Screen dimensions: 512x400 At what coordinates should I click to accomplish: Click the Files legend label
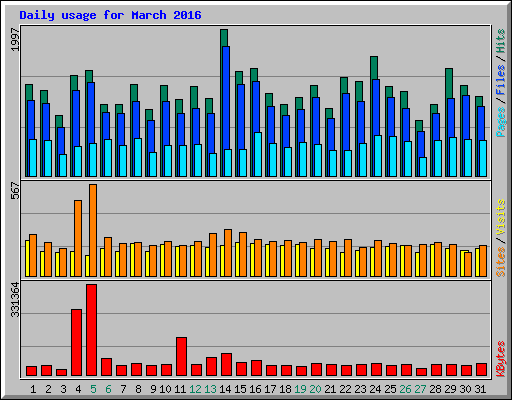pos(501,80)
